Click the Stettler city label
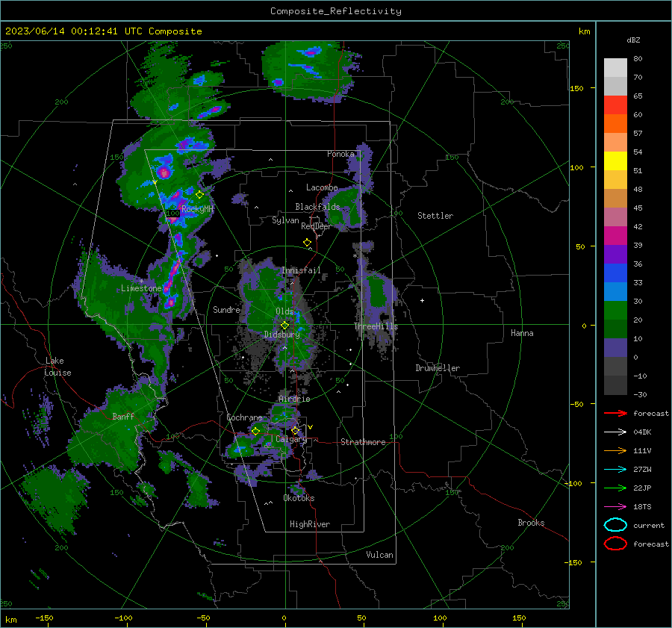Viewport: 672px width, 628px height. (x=435, y=216)
